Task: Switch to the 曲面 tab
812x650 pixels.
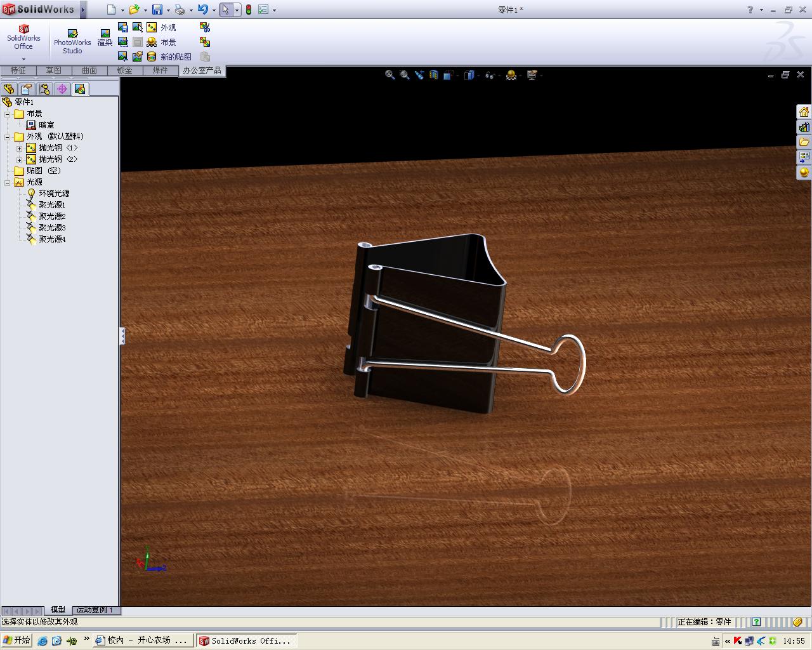Action: point(89,70)
